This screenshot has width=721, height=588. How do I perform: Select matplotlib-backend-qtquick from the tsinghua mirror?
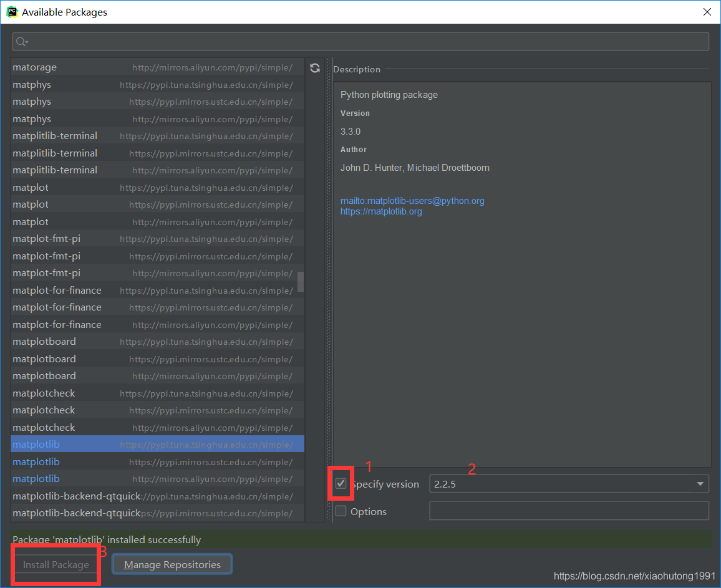157,496
